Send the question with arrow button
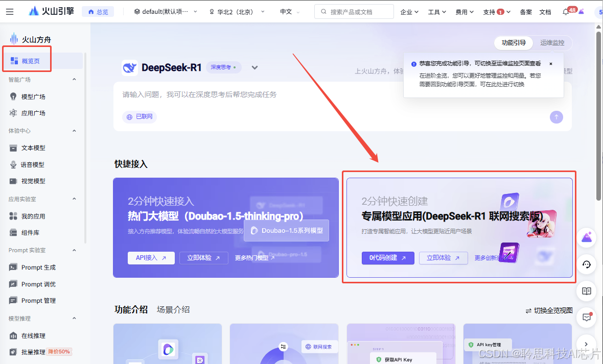Screen dimensions: 603x364 point(556,117)
